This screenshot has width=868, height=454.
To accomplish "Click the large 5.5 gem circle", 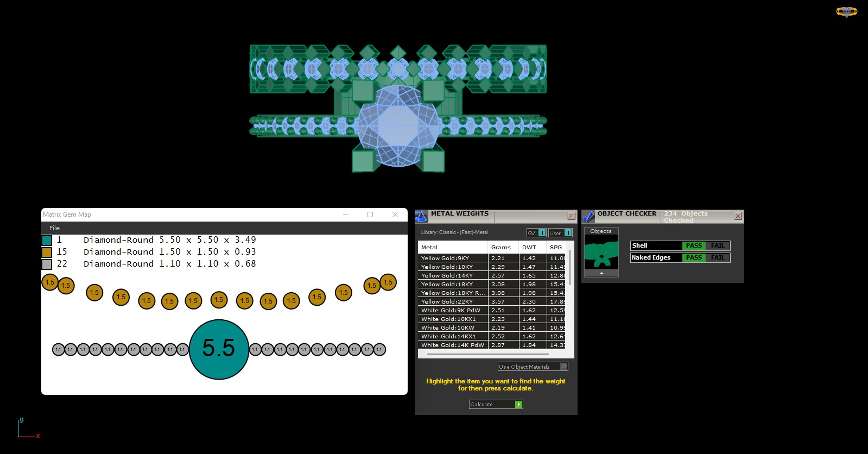I will pos(219,349).
